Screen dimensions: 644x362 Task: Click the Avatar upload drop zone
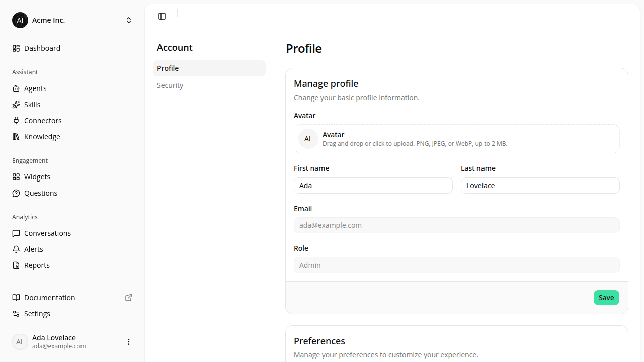(x=457, y=139)
